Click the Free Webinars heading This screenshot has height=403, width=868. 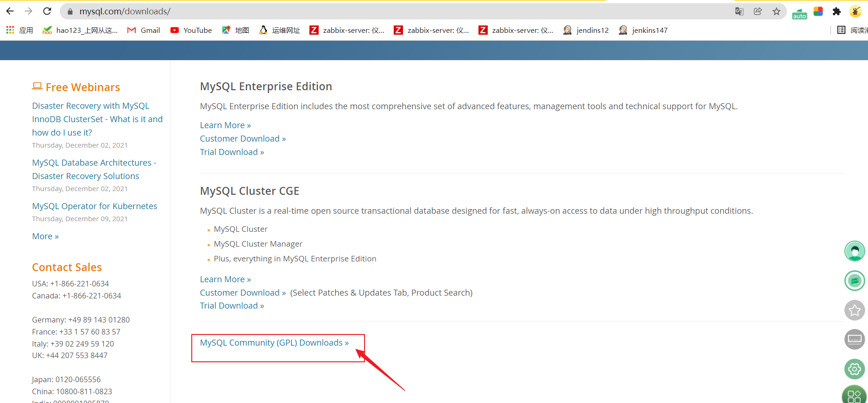76,87
